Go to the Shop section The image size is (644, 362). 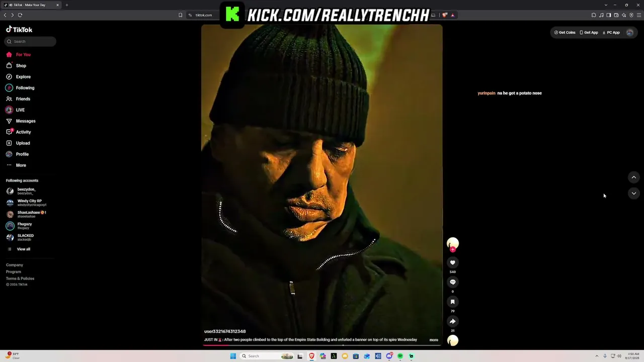click(17, 65)
